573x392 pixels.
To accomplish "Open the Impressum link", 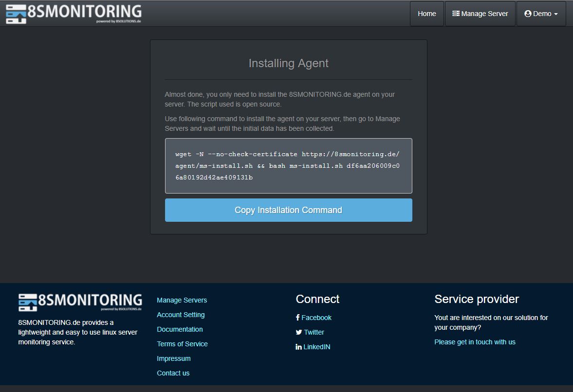I will pos(173,358).
